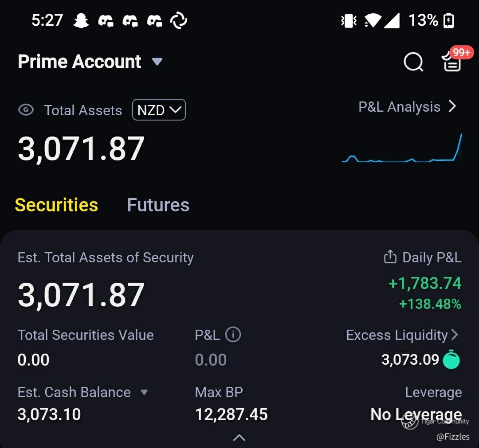Open notifications icon with 99+ badge

point(452,61)
